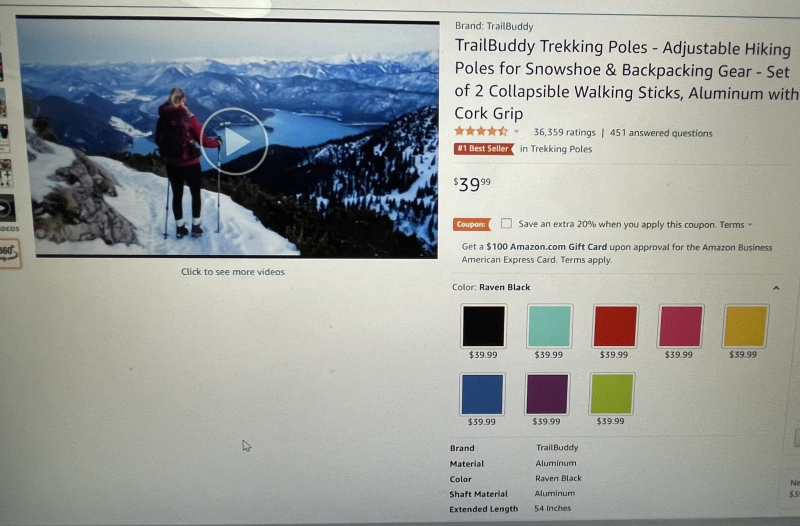This screenshot has width=800, height=526.
Task: Click the Brand: TrailBuddy link
Action: (x=494, y=27)
